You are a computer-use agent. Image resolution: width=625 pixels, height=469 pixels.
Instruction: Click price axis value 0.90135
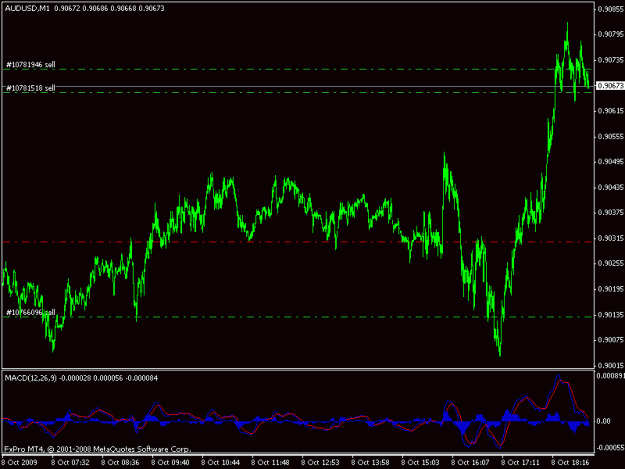611,314
